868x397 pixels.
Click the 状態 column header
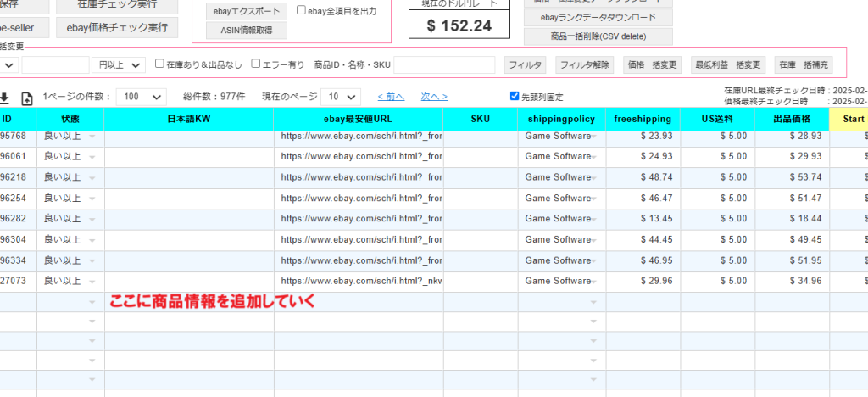(x=70, y=119)
